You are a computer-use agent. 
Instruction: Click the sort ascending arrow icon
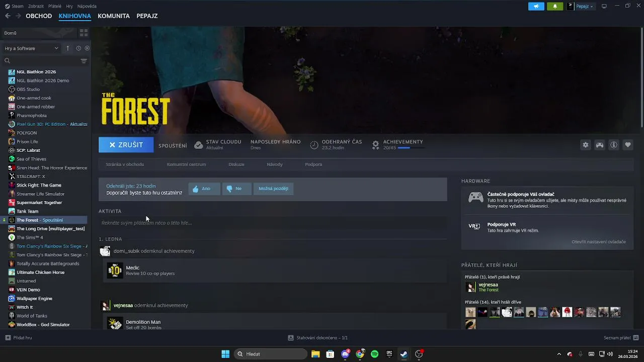coord(68,48)
